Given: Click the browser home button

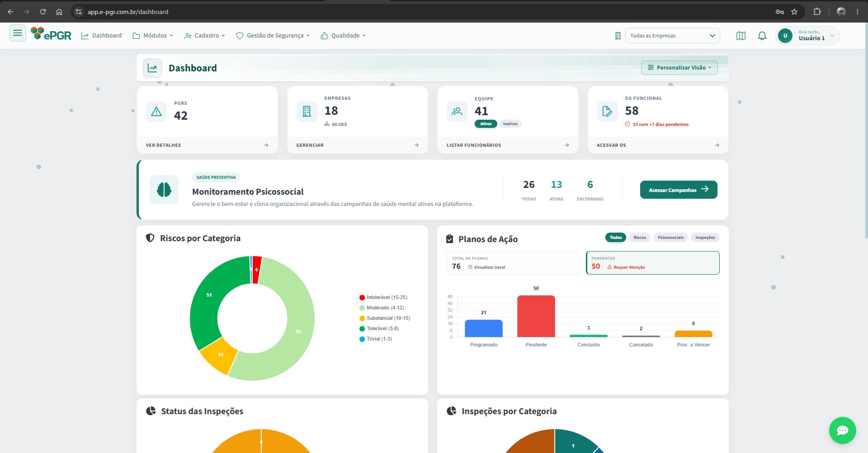Looking at the screenshot, I should (59, 12).
